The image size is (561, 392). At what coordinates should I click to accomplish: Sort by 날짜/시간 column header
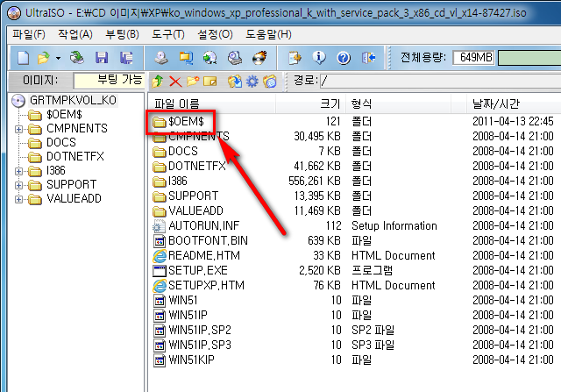pos(514,103)
